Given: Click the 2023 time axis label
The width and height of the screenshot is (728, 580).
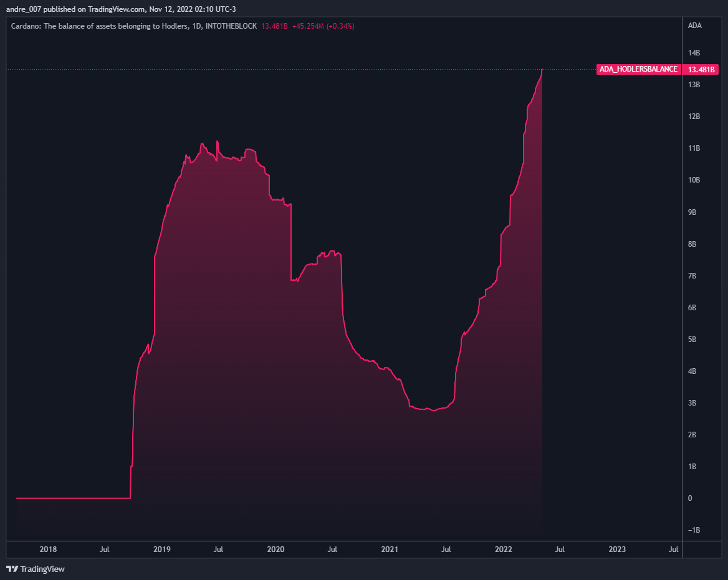Looking at the screenshot, I should coord(617,549).
